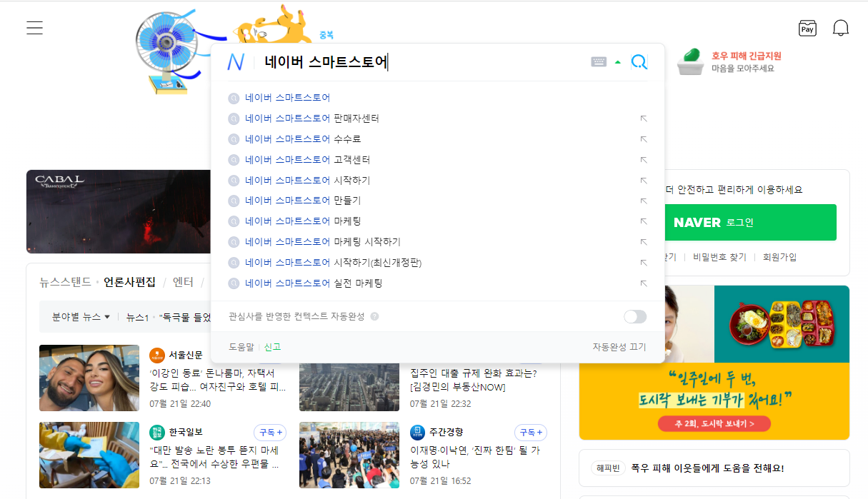Viewport: 868px width, 499px height.
Task: Click the fill arrow beside '판매자센터' suggestion
Action: [643, 119]
